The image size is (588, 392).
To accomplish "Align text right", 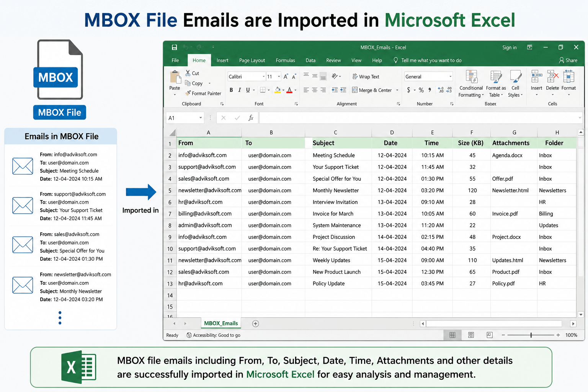I will point(323,90).
